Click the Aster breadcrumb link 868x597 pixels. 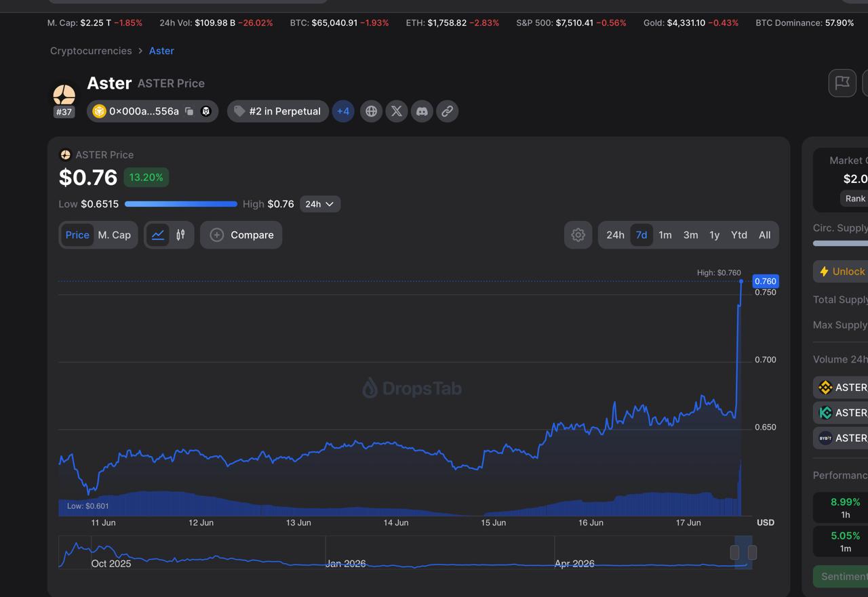161,51
